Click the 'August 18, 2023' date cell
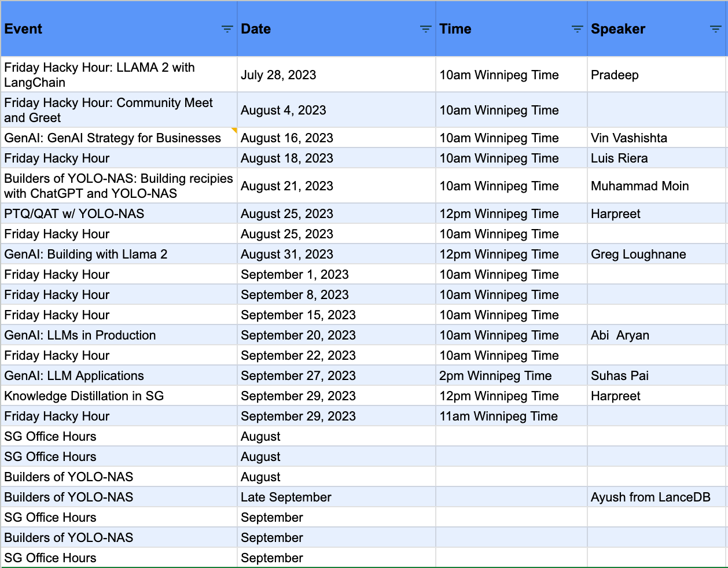The height and width of the screenshot is (568, 728). 337,158
